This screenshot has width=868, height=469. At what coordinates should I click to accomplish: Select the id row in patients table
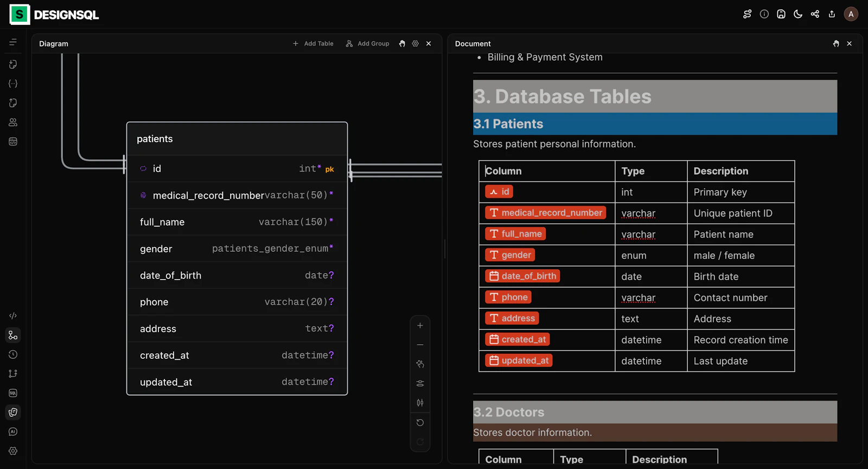[237, 169]
